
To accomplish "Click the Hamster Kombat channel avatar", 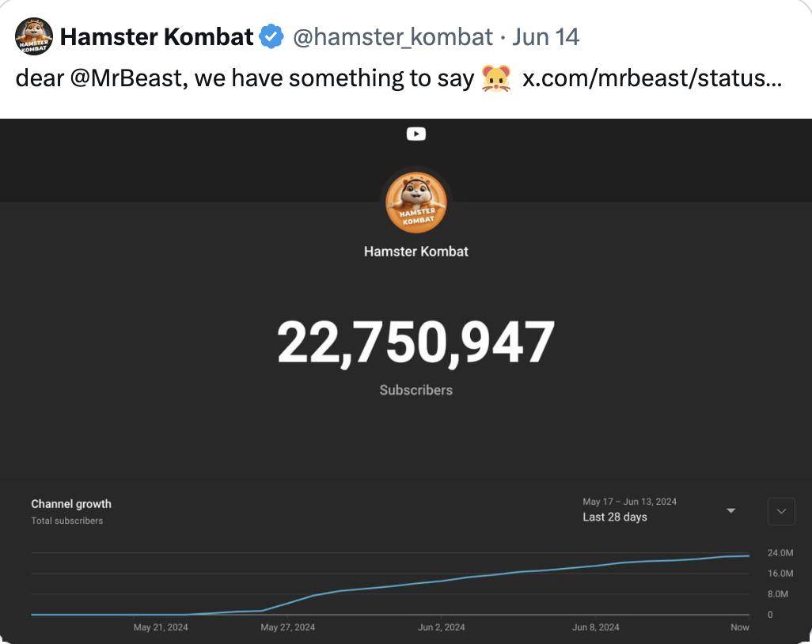I will pos(415,203).
